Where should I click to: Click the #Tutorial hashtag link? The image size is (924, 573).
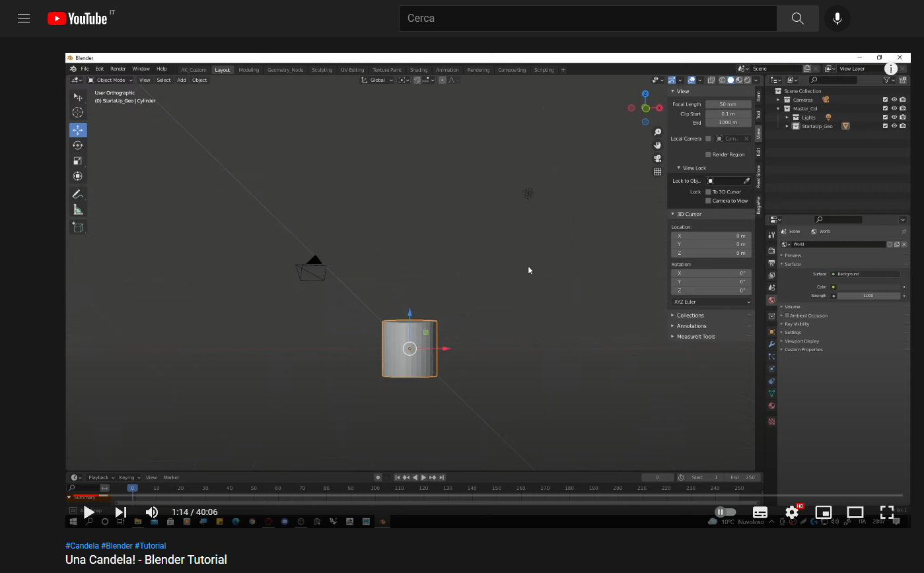(151, 546)
